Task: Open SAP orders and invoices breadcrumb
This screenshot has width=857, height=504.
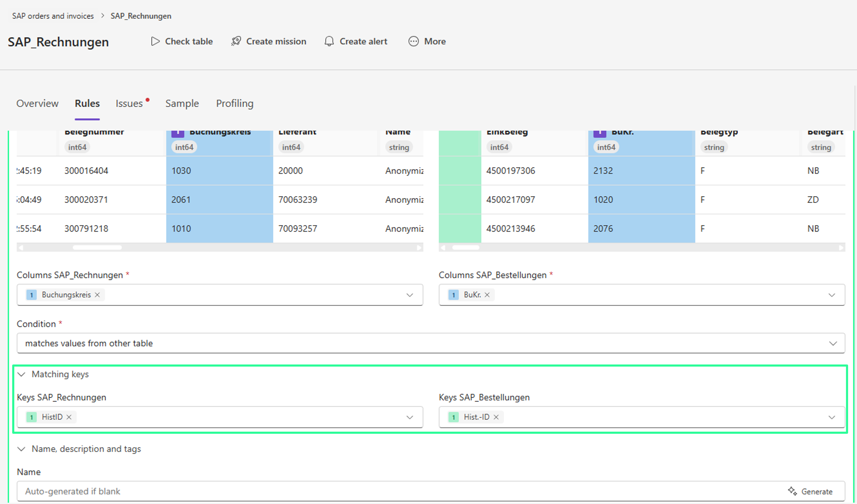Action: tap(53, 16)
